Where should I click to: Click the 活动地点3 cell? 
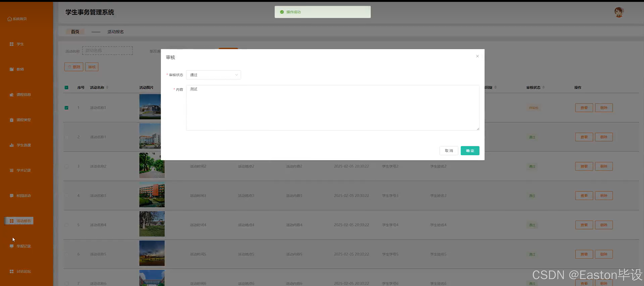(246, 196)
